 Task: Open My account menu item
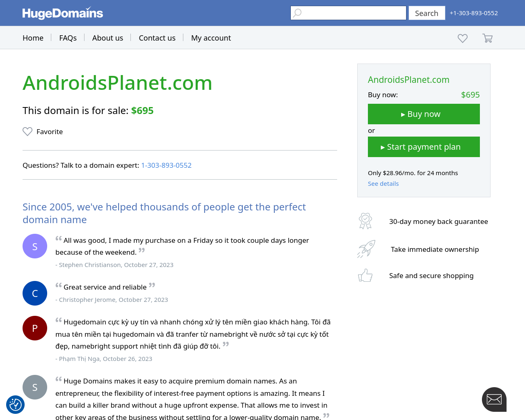211,38
